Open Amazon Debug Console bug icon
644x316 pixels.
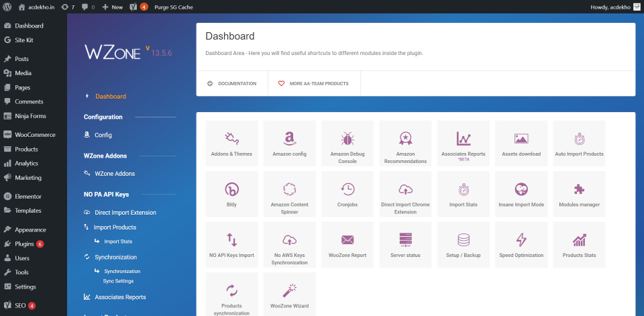coord(347,138)
